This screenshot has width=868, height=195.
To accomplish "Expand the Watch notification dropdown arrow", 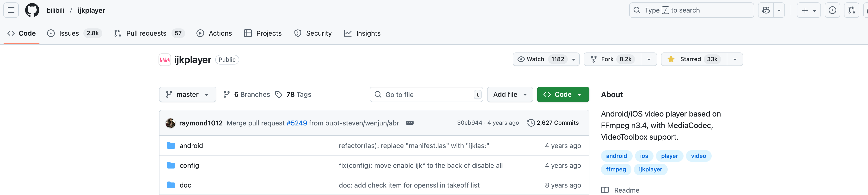I will [x=574, y=59].
